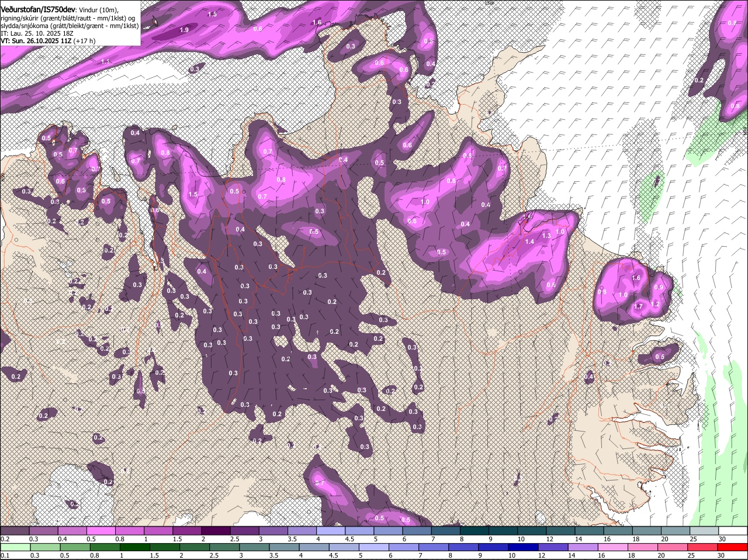Click the 0.2 label on the purple scale

[x=5, y=538]
